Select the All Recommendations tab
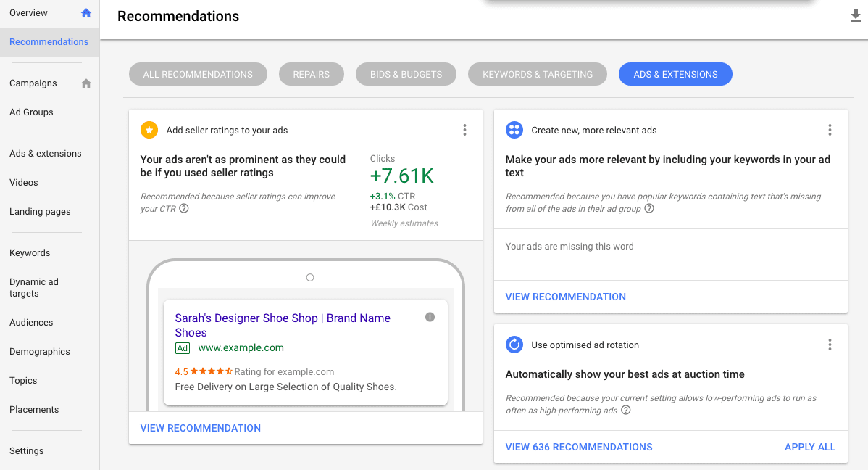The width and height of the screenshot is (868, 470). click(198, 74)
